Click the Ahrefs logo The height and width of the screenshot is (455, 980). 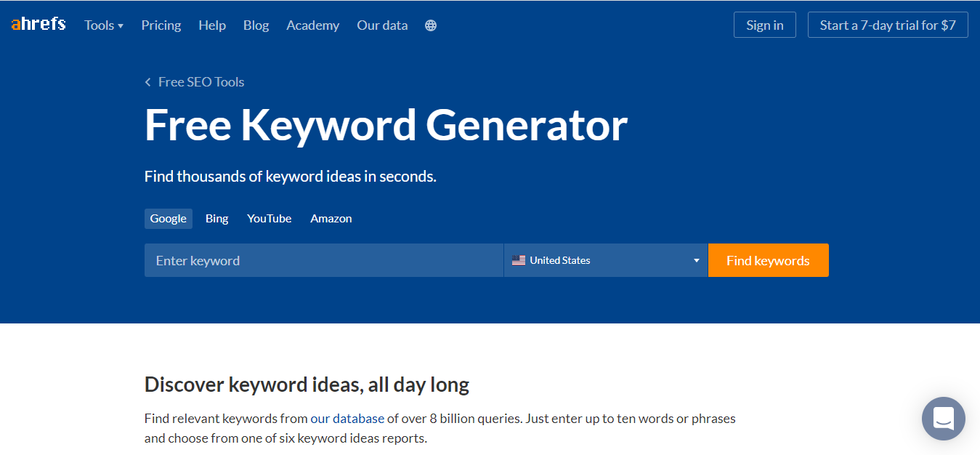[x=38, y=25]
